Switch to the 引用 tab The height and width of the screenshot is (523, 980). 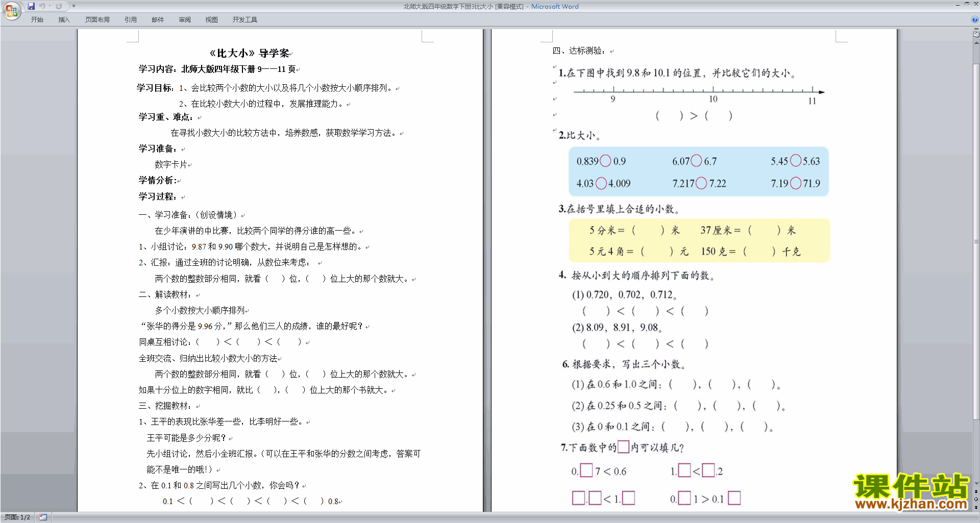click(x=131, y=20)
